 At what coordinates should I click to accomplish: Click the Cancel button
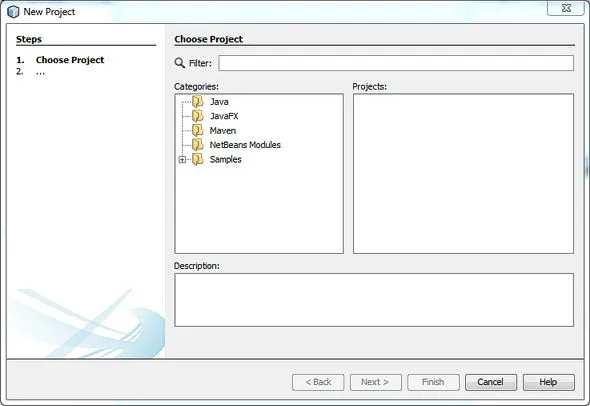click(491, 382)
